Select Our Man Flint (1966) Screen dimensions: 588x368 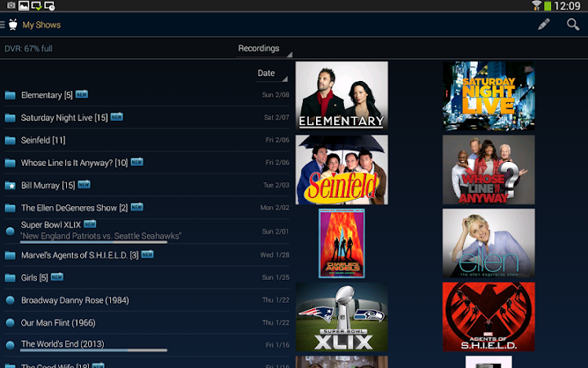[58, 323]
